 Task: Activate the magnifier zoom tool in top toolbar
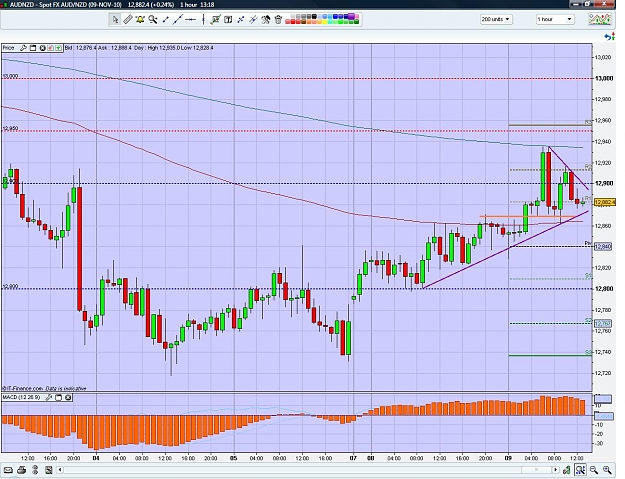point(153,19)
